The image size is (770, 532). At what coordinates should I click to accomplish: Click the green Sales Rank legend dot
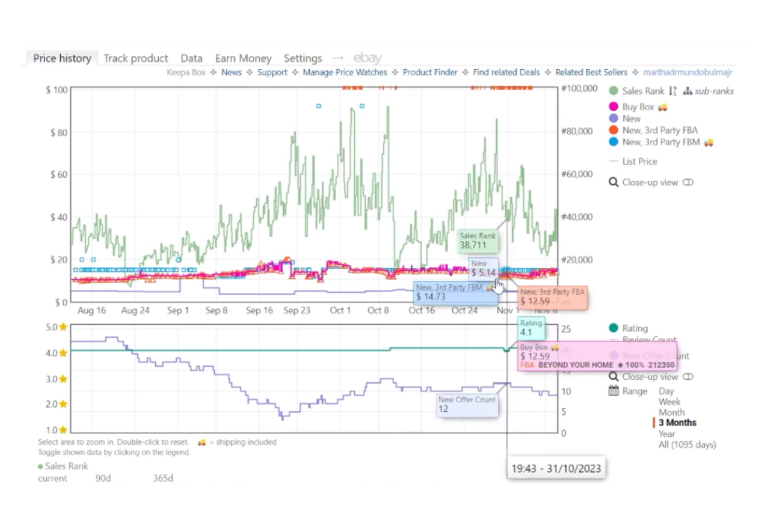(614, 91)
